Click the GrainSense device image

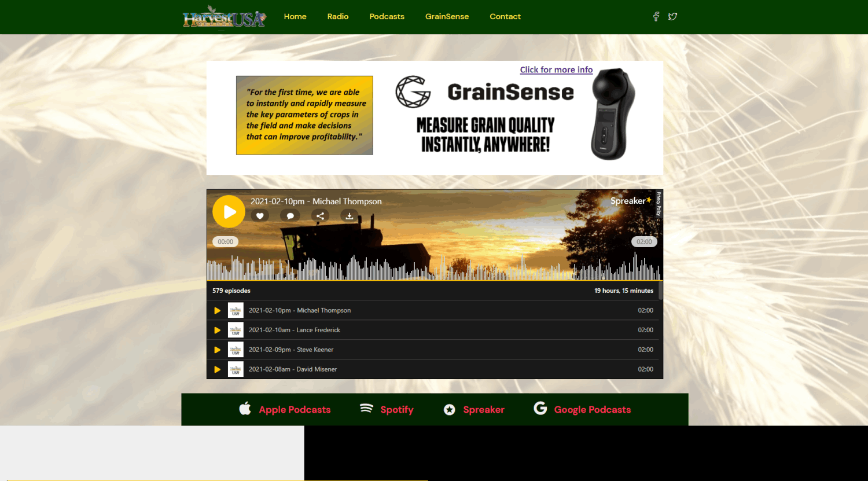[x=613, y=114]
